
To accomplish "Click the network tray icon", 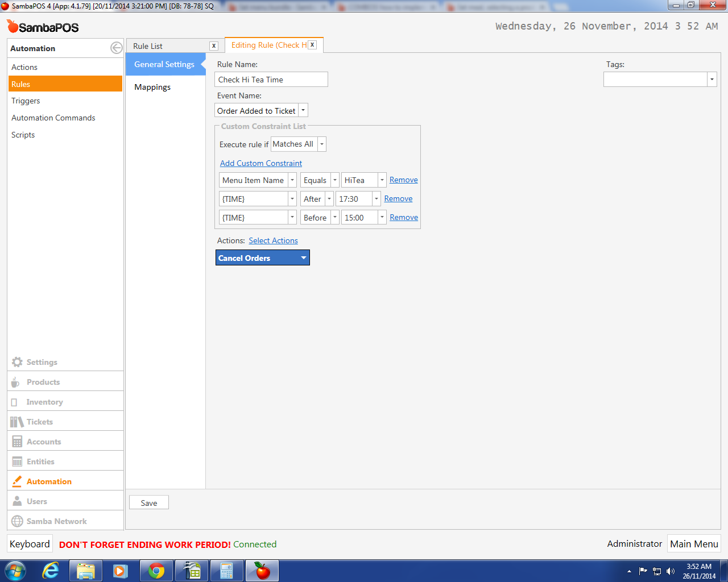I will point(657,571).
